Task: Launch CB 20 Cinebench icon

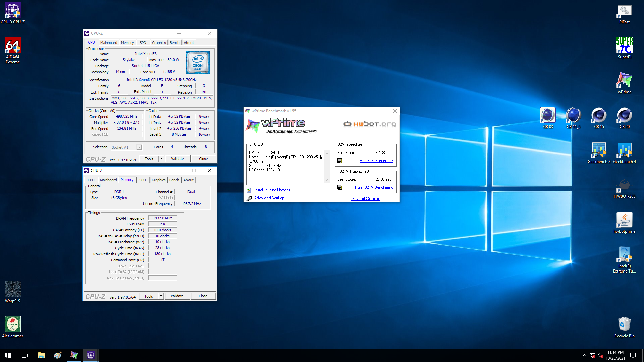Action: 624,118
